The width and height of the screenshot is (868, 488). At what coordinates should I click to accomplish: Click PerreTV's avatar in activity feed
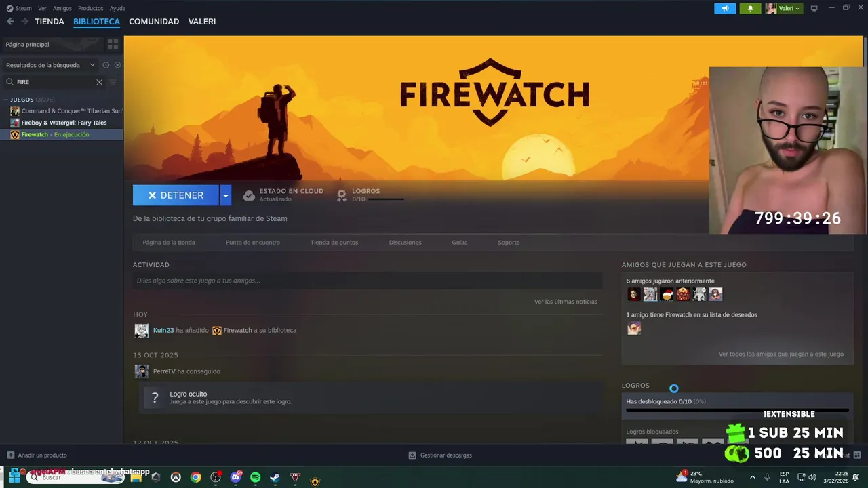click(x=141, y=371)
